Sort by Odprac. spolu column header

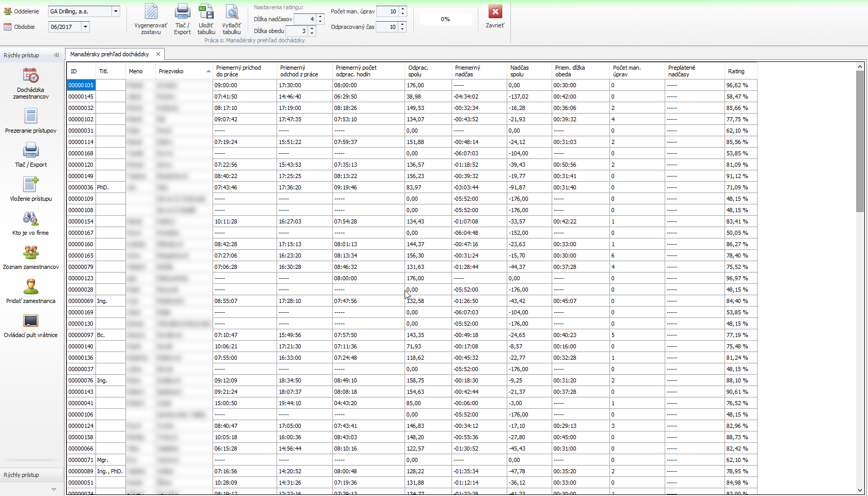pyautogui.click(x=428, y=71)
